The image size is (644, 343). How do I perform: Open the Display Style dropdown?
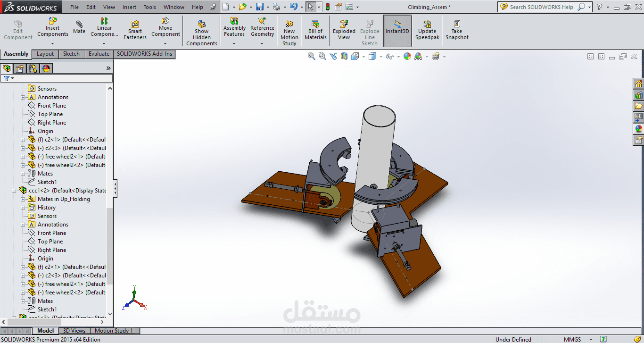[372, 56]
